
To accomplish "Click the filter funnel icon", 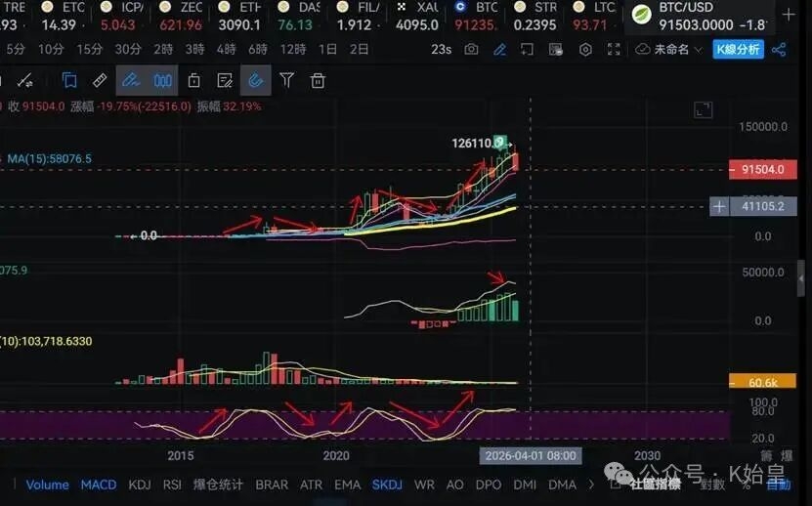I will [x=286, y=80].
